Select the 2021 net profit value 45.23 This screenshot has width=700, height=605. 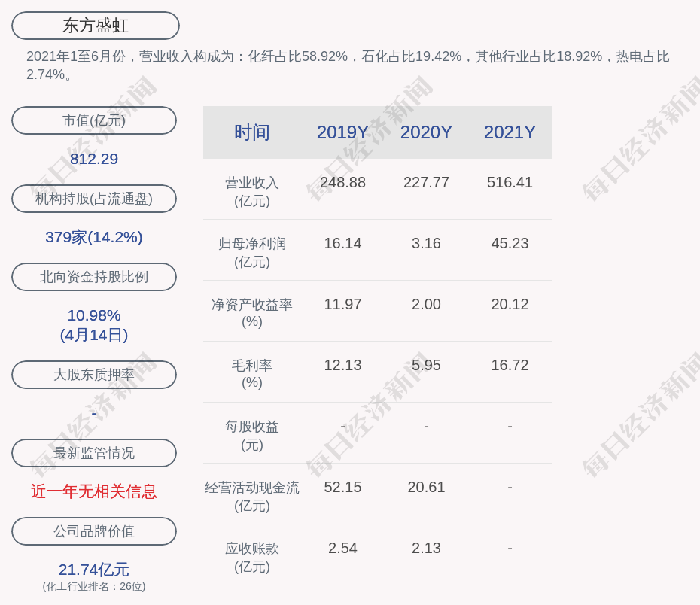tap(510, 244)
